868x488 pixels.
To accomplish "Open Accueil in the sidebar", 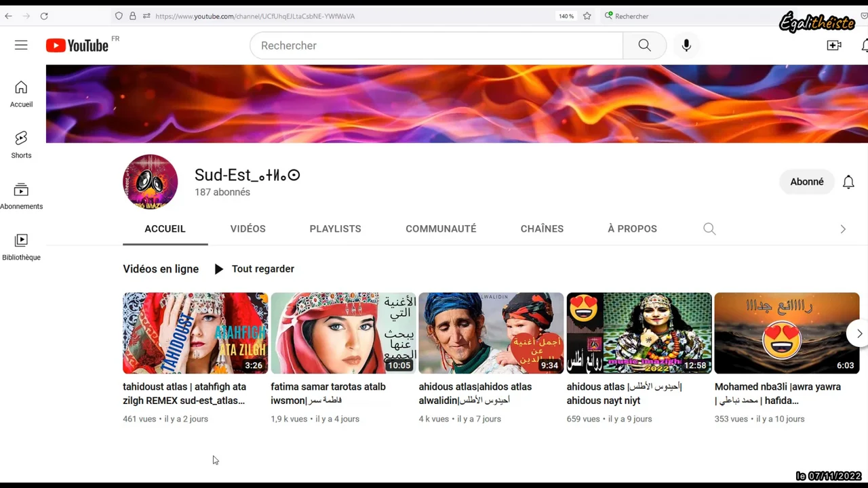I will [x=21, y=94].
